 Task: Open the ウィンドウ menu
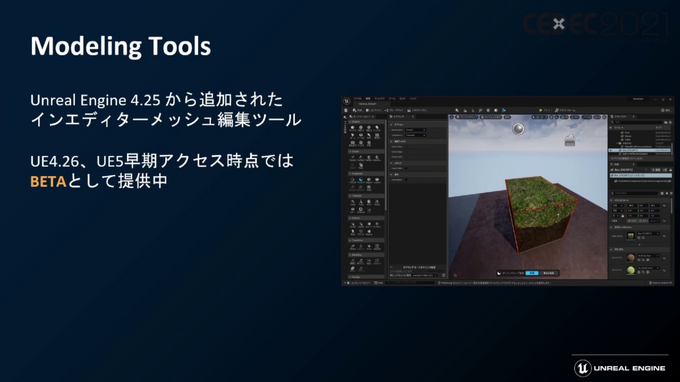[379, 98]
